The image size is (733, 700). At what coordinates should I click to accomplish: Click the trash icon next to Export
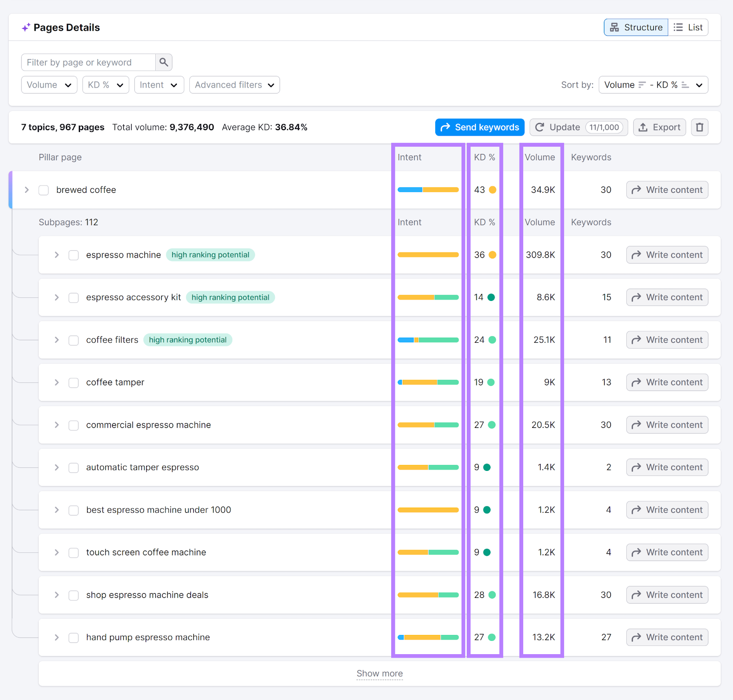pyautogui.click(x=700, y=127)
